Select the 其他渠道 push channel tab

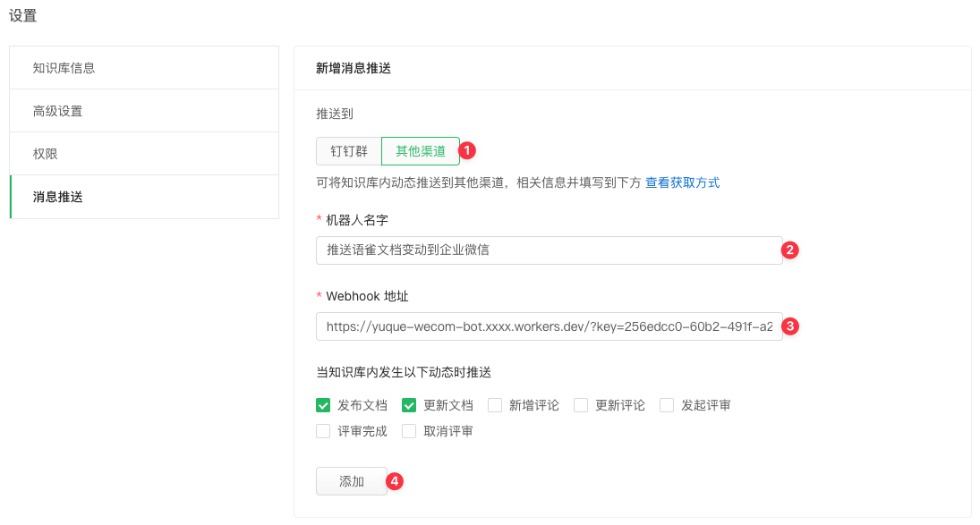click(x=420, y=150)
